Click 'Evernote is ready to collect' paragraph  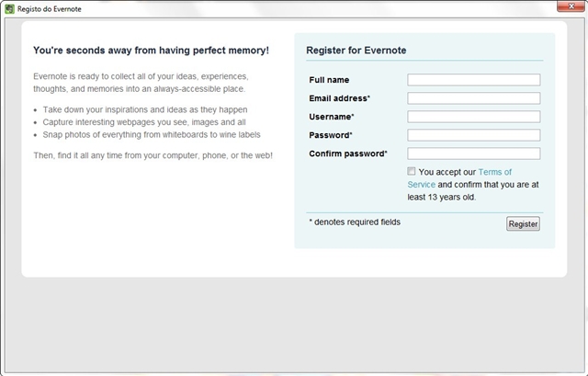141,83
